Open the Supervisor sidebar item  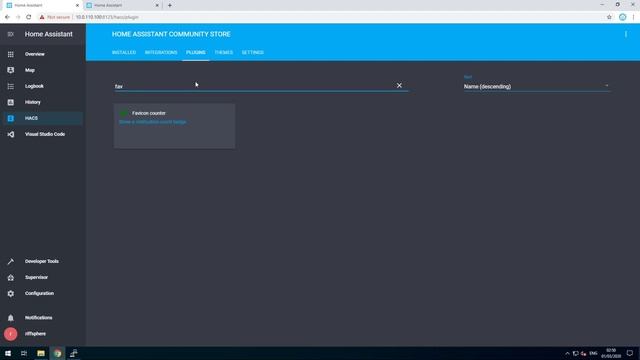[x=43, y=278]
